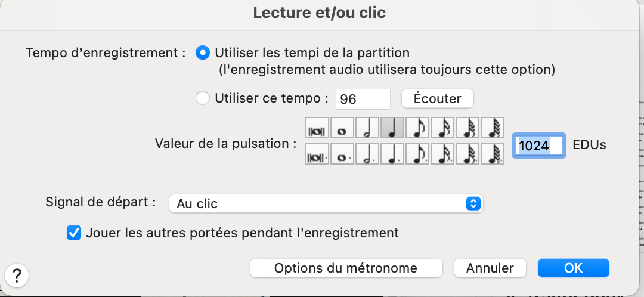Select "Utiliser les tempi de la partition"
Screen dimensions: 644x297
click(203, 53)
